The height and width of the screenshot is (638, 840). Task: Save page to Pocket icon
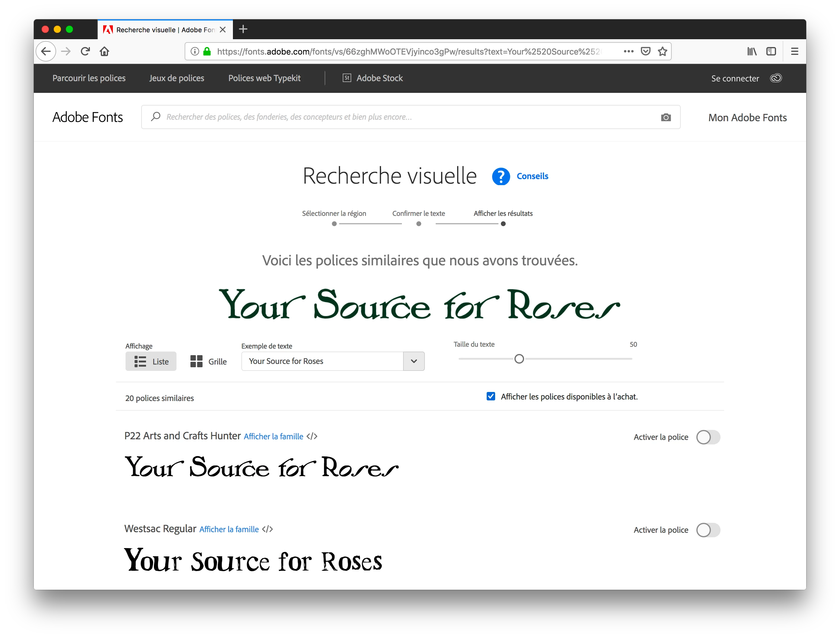click(x=645, y=51)
